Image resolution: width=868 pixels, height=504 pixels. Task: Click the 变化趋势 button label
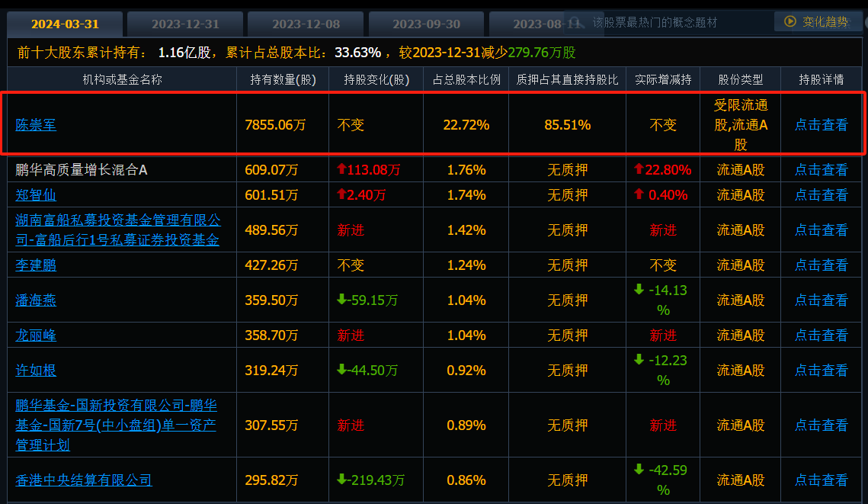tap(825, 21)
